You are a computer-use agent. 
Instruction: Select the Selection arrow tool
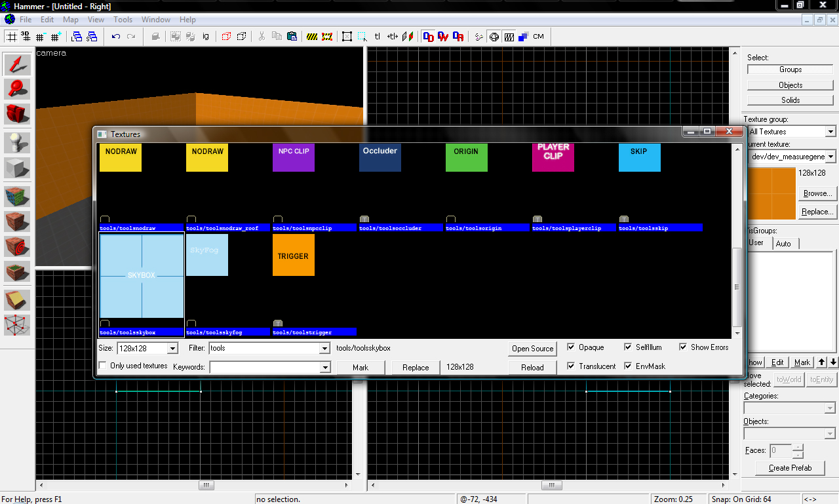tap(17, 64)
